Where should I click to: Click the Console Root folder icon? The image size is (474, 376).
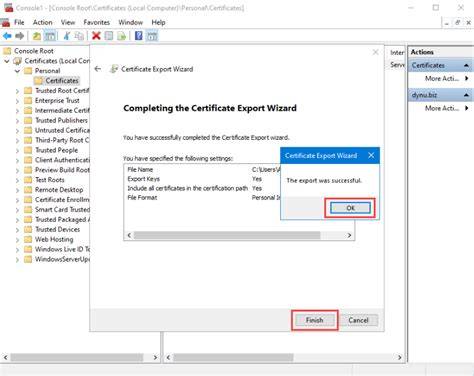pyautogui.click(x=7, y=51)
